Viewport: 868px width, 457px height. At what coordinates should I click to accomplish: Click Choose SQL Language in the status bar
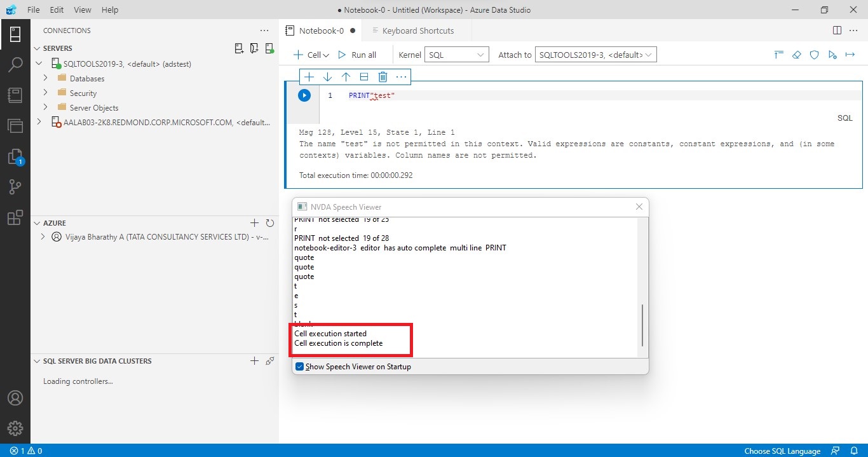[782, 451]
